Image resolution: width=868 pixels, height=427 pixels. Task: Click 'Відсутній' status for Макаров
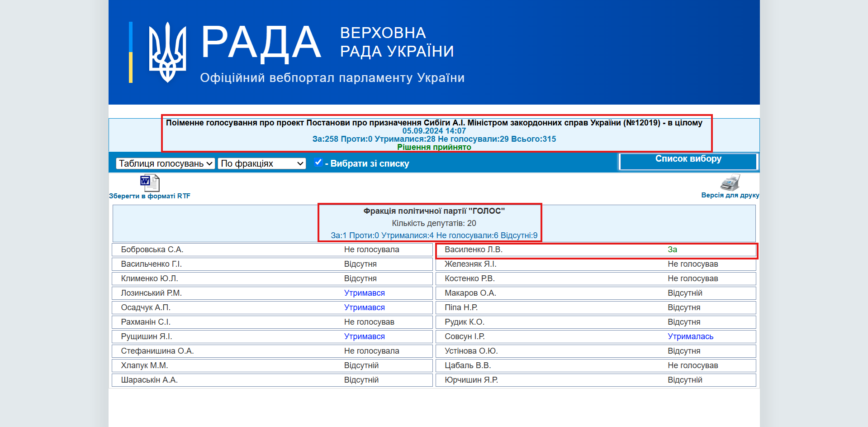click(685, 293)
